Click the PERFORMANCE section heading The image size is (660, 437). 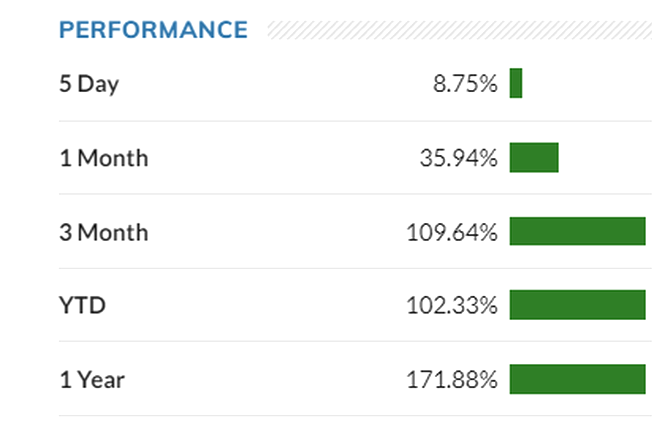[153, 30]
